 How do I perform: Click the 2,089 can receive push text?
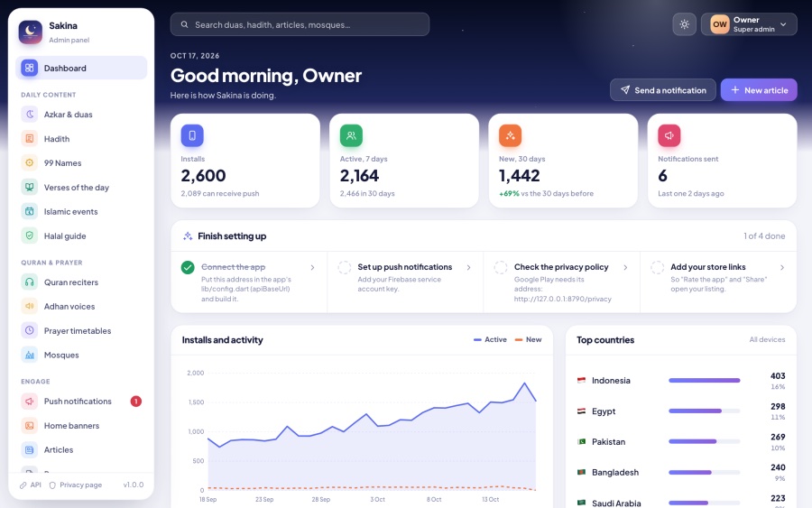click(220, 194)
